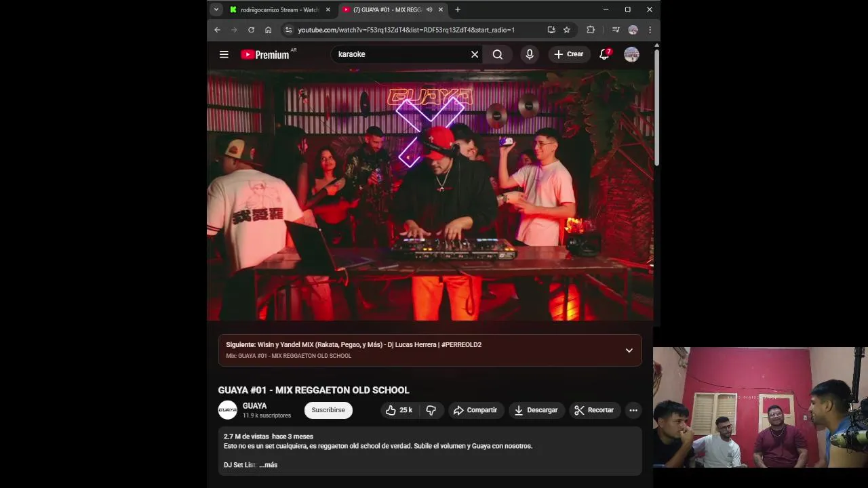Open media controls in browser toolbar
This screenshot has width=868, height=488.
pyautogui.click(x=616, y=30)
